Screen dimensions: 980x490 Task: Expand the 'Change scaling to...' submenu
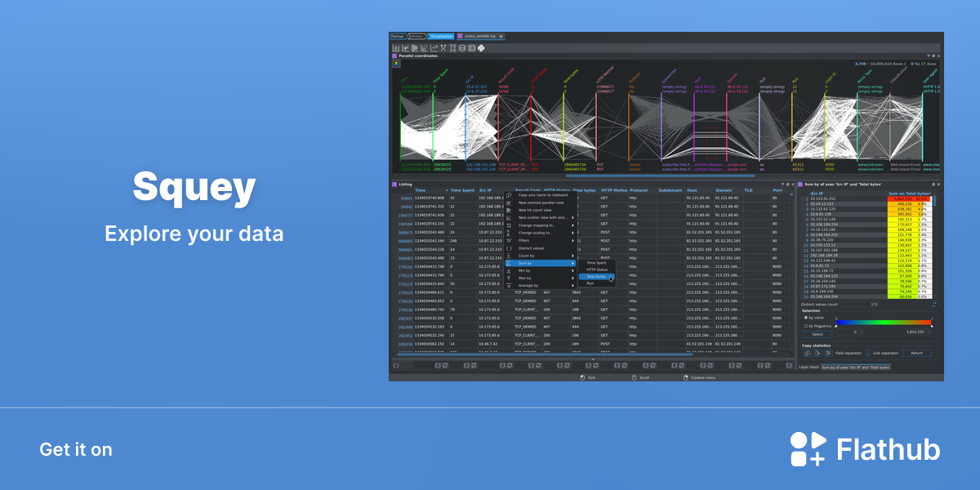click(541, 233)
